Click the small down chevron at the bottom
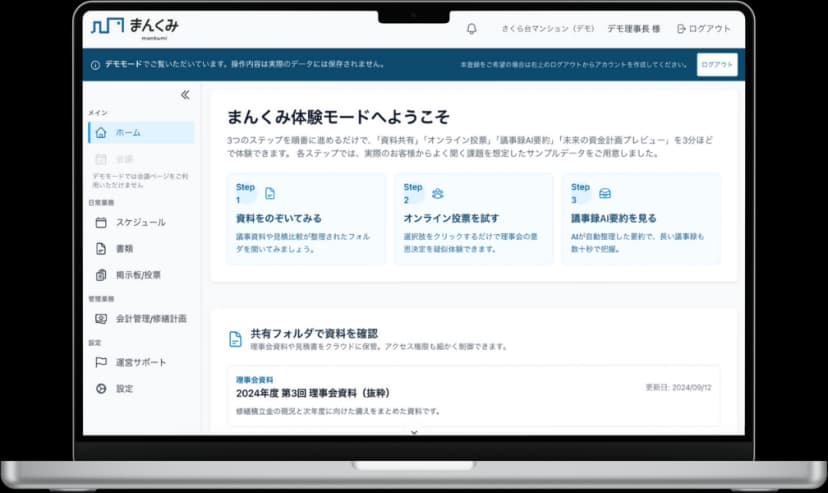 pyautogui.click(x=414, y=432)
